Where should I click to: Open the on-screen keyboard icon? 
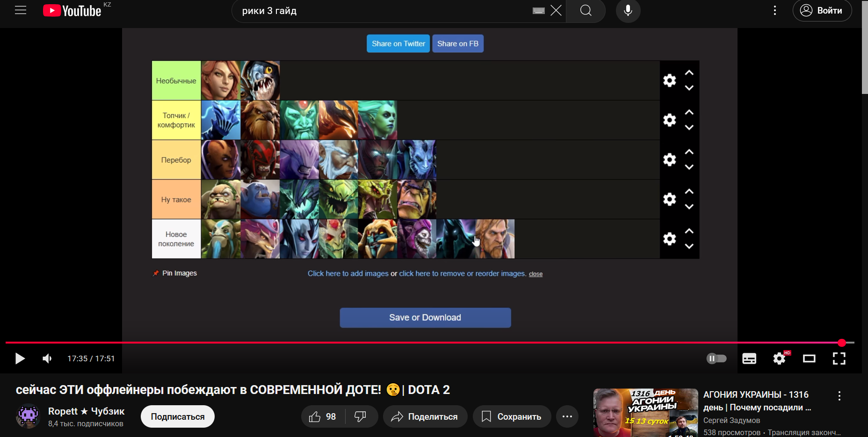pos(539,10)
